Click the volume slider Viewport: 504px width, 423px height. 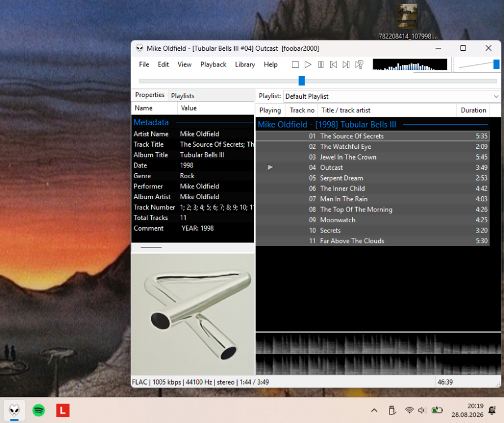(x=478, y=64)
